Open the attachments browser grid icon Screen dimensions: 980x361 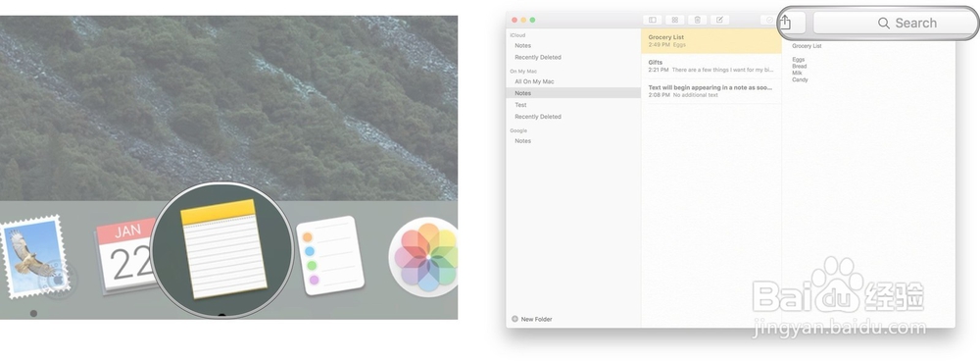pyautogui.click(x=675, y=20)
